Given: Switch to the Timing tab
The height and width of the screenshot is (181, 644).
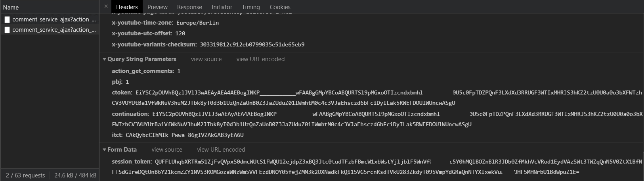Looking at the screenshot, I should click(251, 7).
